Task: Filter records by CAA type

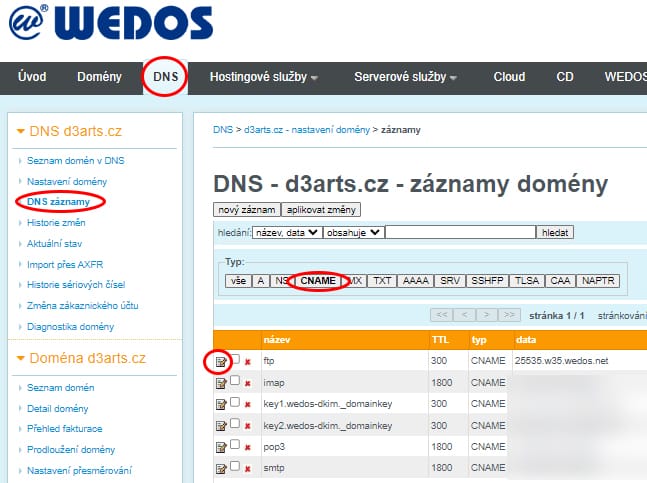Action: tap(560, 281)
